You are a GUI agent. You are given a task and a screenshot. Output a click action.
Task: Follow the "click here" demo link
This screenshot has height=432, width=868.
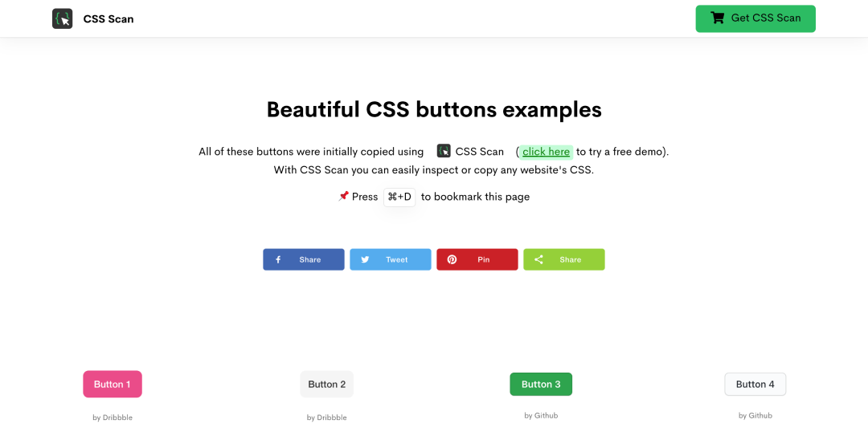coord(546,152)
